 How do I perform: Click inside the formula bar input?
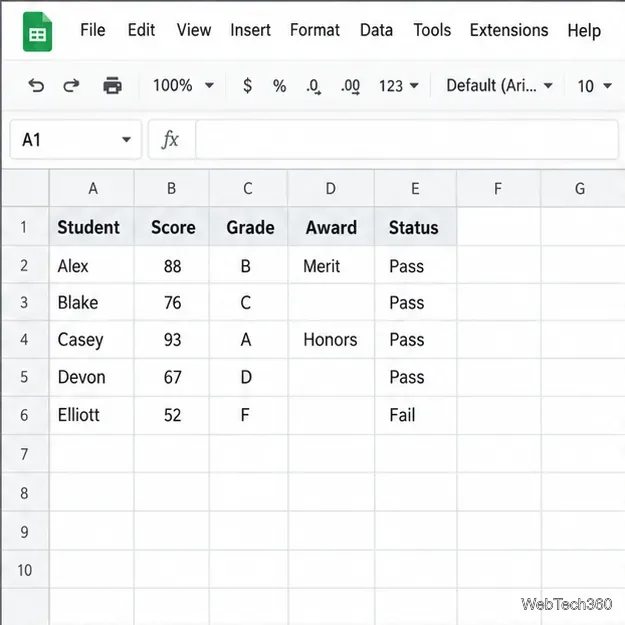(407, 140)
